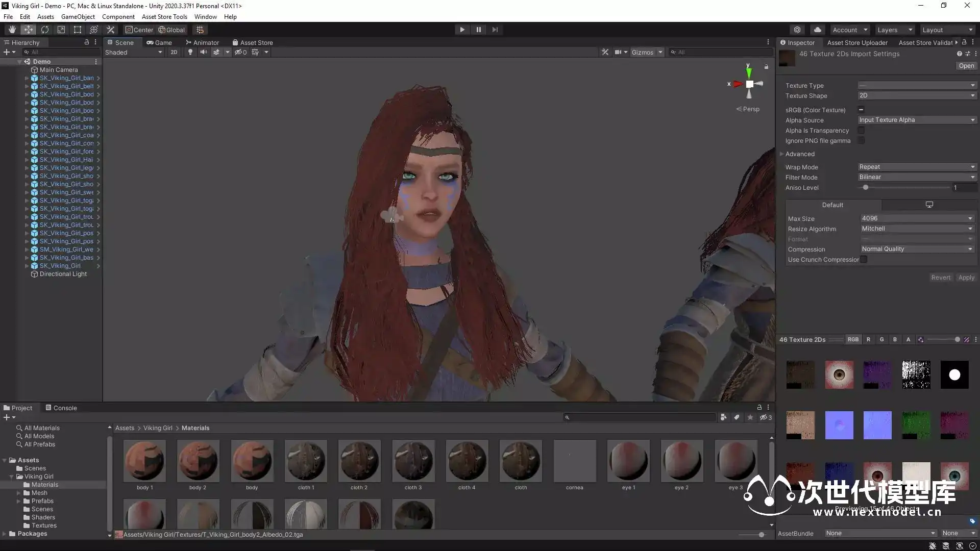Viewport: 980px width, 551px height.
Task: Toggle the 2D scene view mode
Action: (x=174, y=52)
